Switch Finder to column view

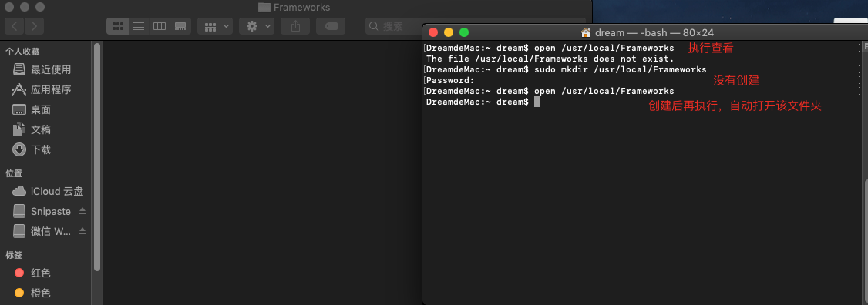160,26
